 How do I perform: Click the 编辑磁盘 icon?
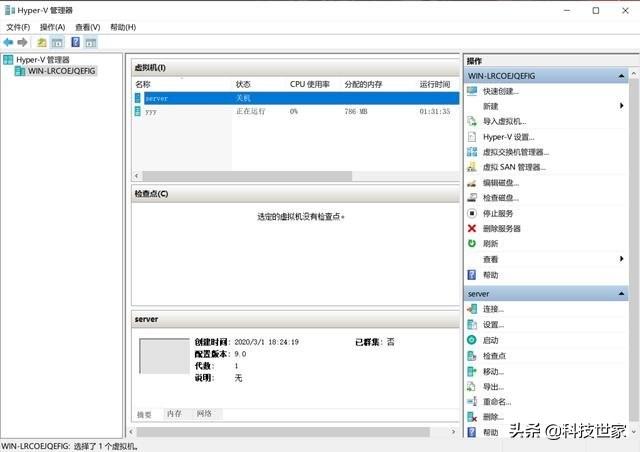(x=472, y=183)
